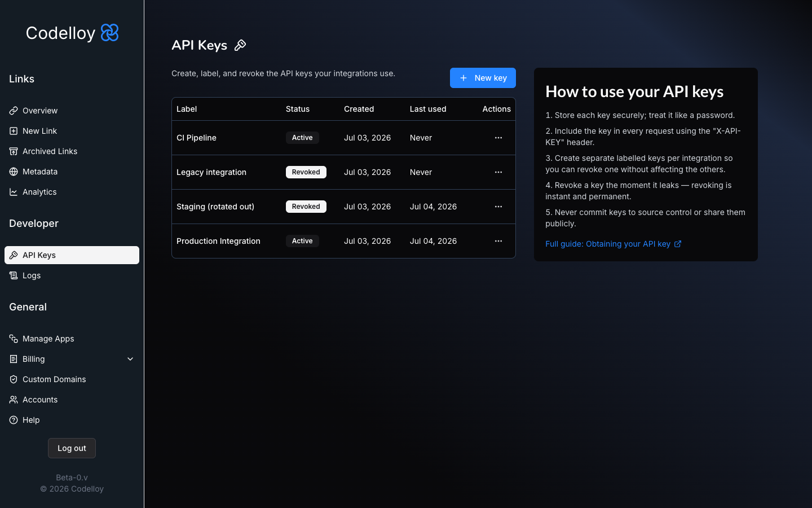Open actions menu for Legacy integration key

click(498, 172)
